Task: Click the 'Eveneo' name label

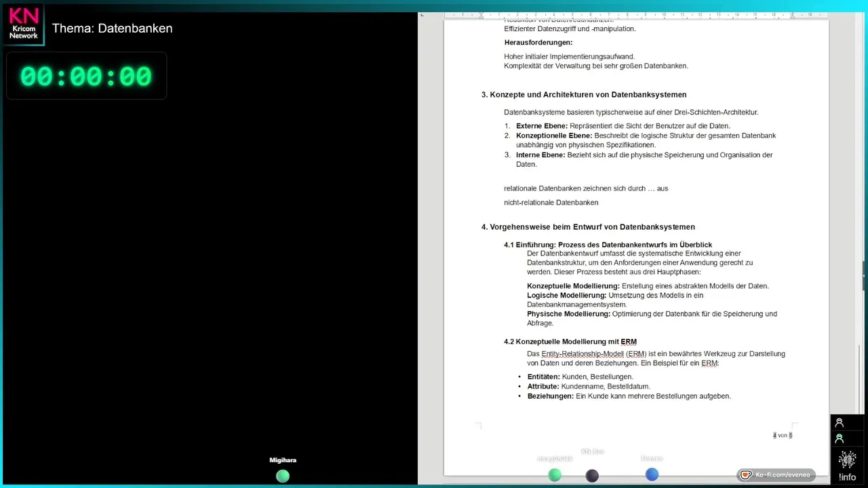Action: 652,459
